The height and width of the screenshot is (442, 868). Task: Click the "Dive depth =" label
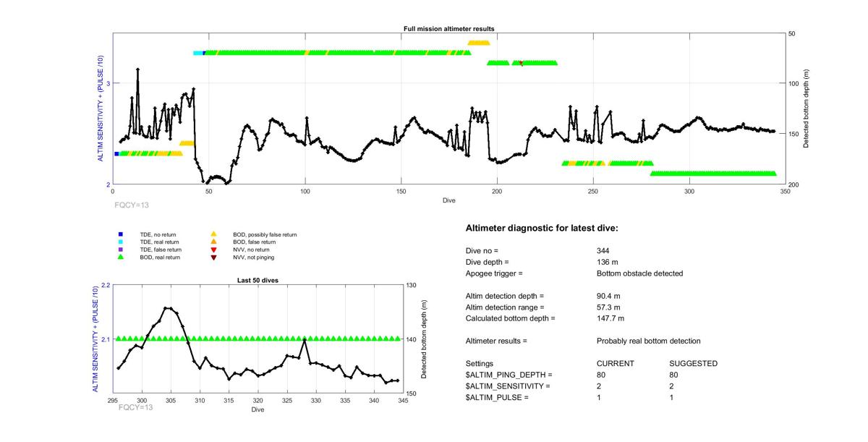coord(488,262)
